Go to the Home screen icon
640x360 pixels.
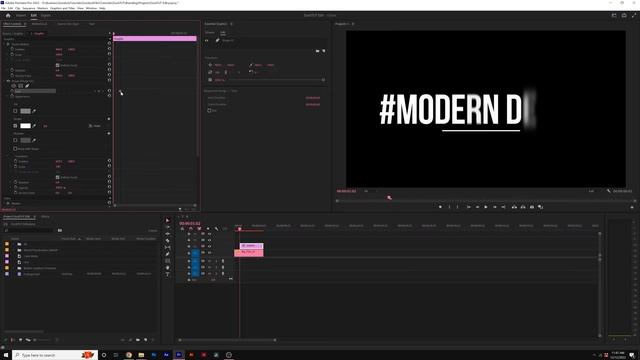coord(8,16)
